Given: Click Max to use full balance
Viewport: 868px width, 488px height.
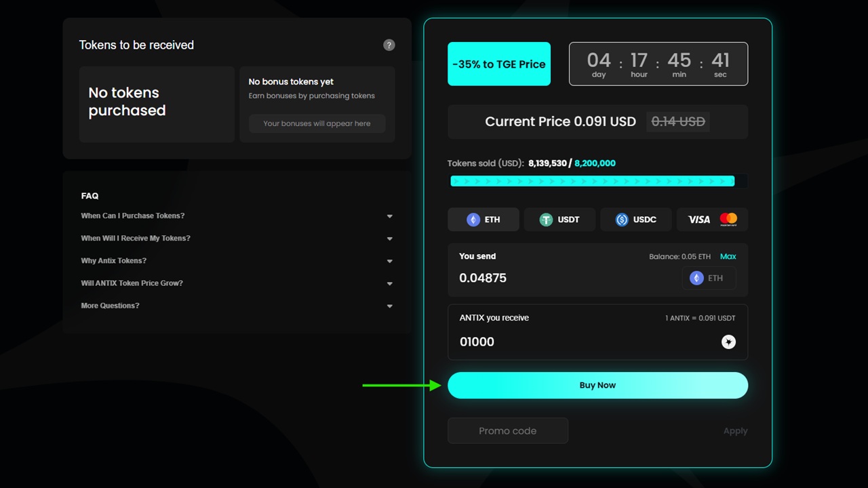Looking at the screenshot, I should (728, 257).
